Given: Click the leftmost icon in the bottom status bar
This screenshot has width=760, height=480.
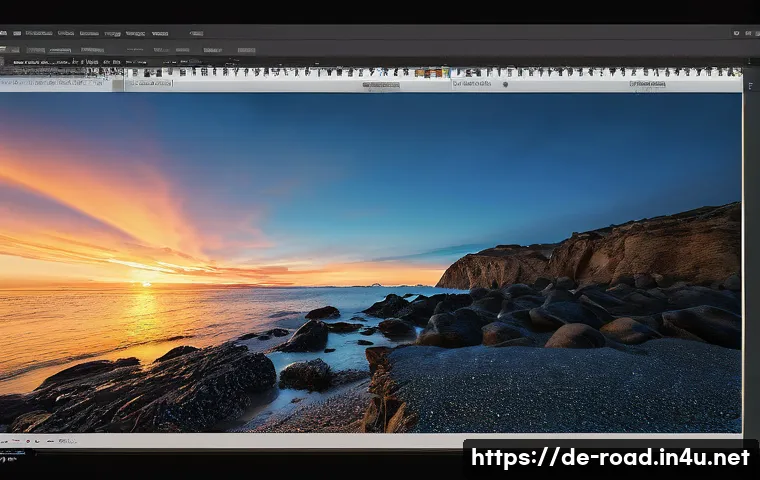Looking at the screenshot, I should (4, 442).
